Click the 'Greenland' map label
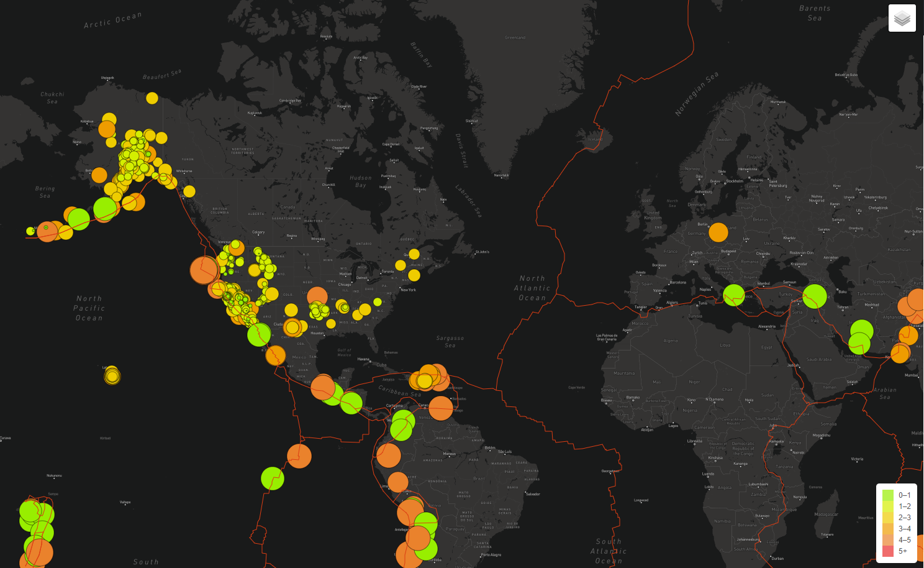The height and width of the screenshot is (568, 924). (515, 37)
